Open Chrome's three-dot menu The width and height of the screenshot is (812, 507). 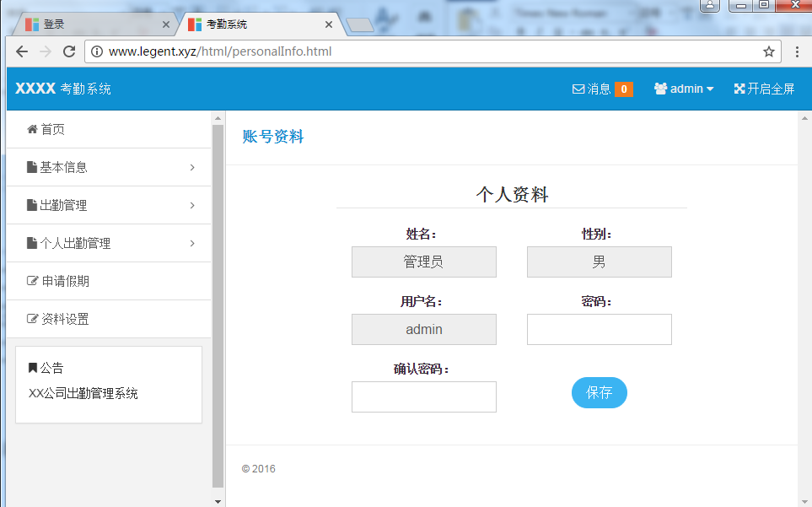797,51
